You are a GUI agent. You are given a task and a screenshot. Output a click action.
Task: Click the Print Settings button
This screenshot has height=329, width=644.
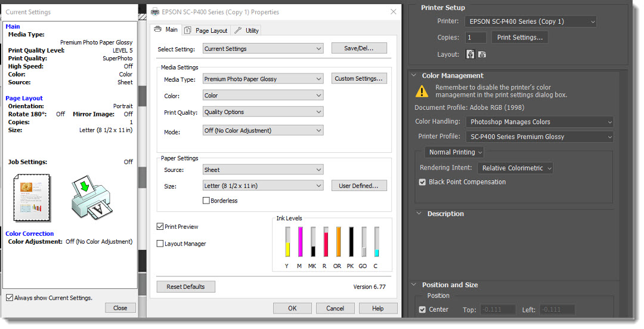[x=519, y=38]
